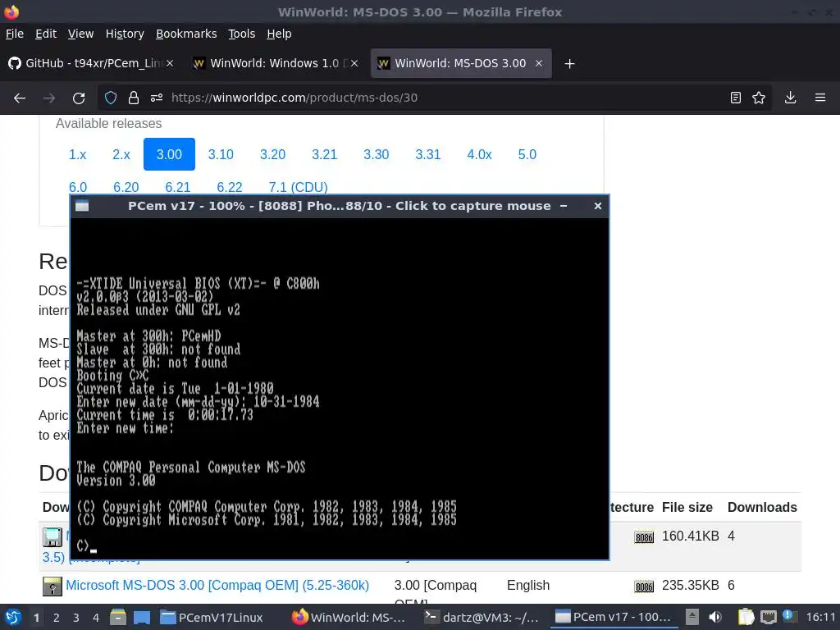Bookmark this page with the star icon
Image resolution: width=840 pixels, height=630 pixels.
(x=759, y=98)
